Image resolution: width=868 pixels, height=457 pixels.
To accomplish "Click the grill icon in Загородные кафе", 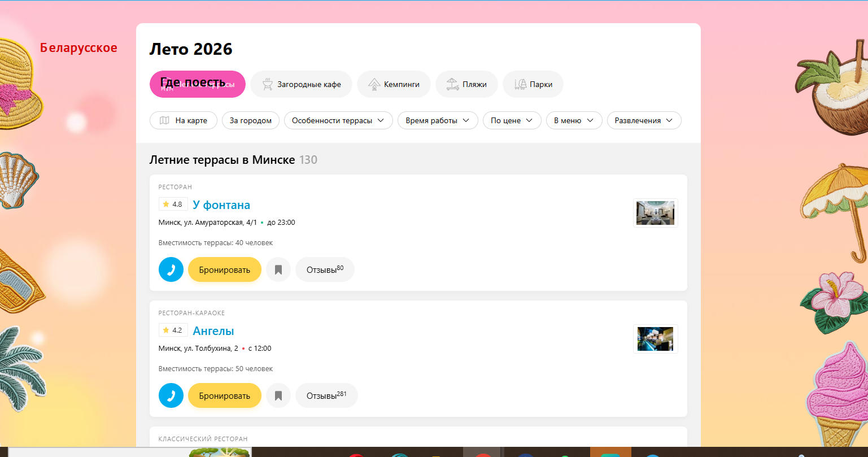I will coord(268,84).
